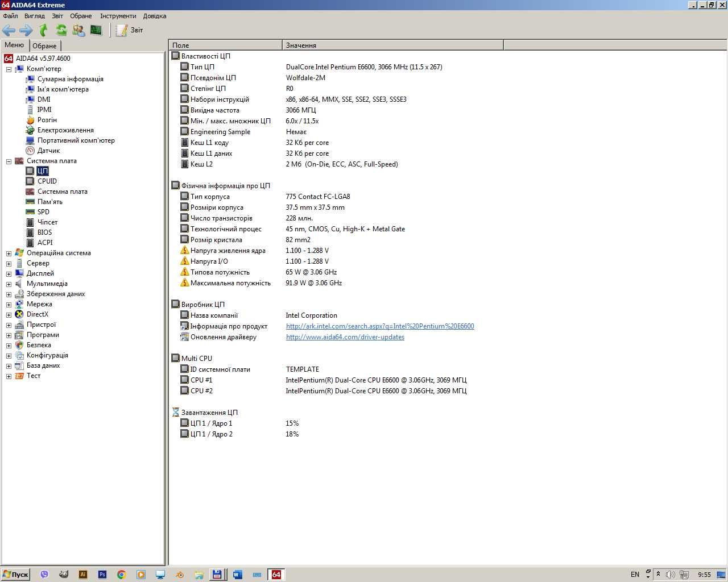
Task: Expand the Збереження даних node
Action: (x=9, y=294)
